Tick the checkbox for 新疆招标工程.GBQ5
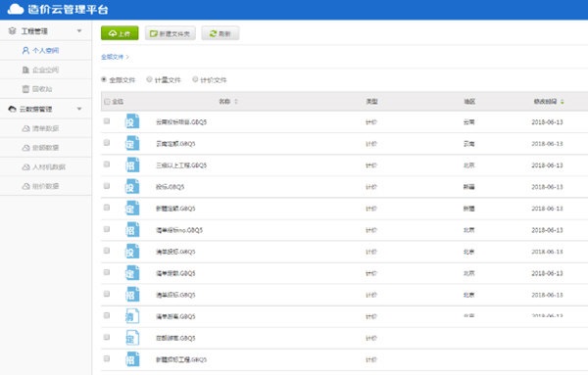 click(107, 358)
